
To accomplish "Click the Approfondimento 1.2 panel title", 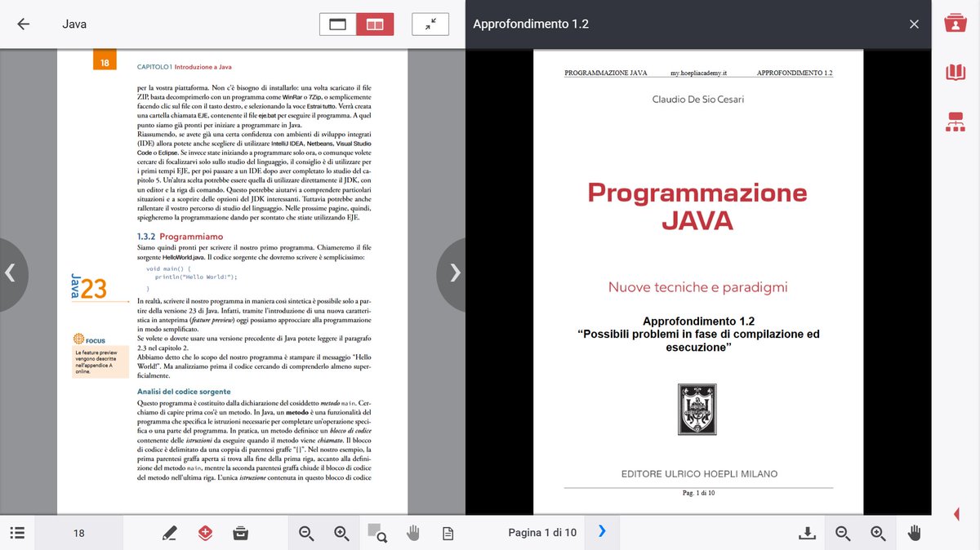I will [531, 24].
